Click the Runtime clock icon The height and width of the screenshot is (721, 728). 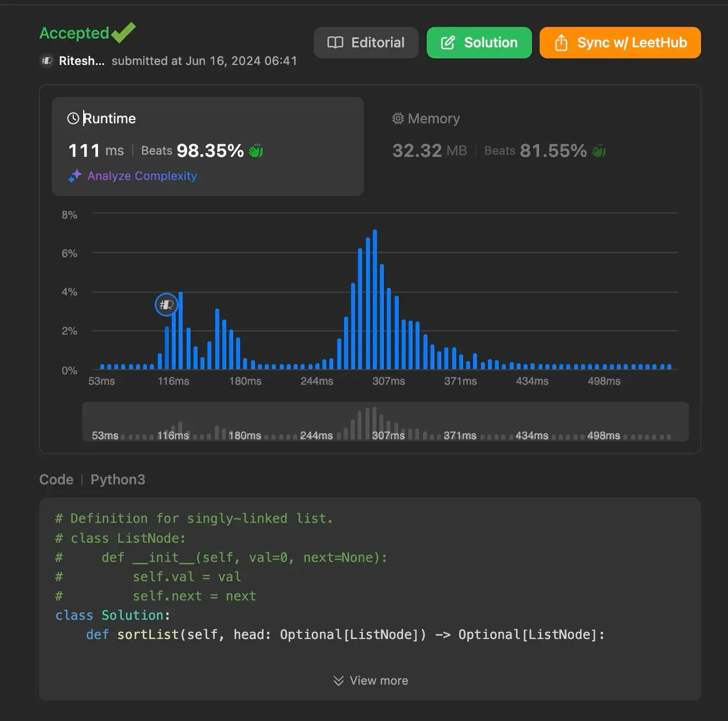point(73,118)
